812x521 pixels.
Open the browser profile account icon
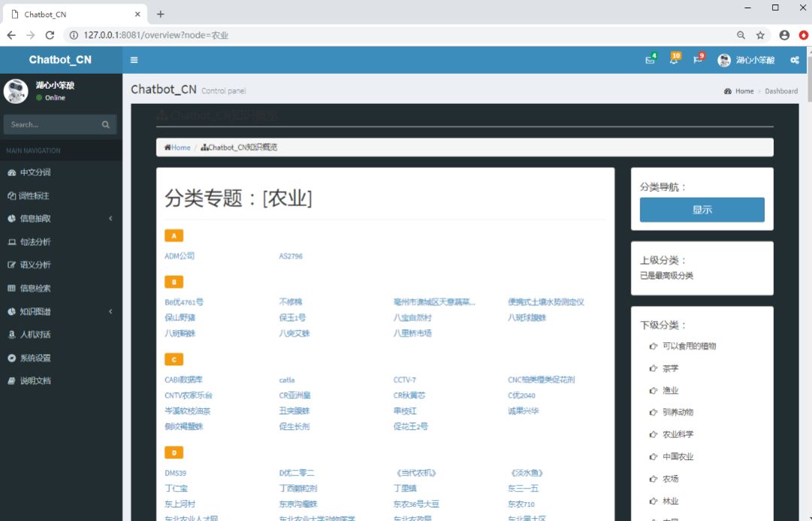pos(784,35)
